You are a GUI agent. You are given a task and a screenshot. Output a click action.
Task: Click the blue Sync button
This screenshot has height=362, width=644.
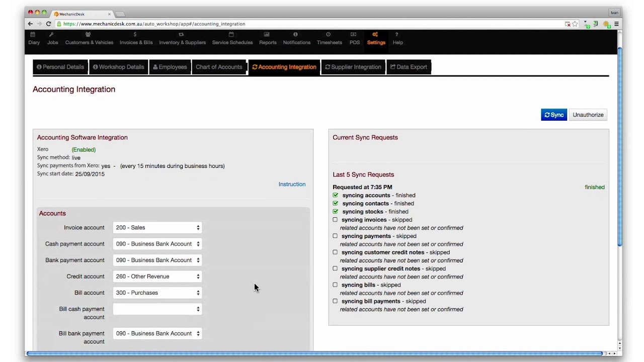pos(554,115)
